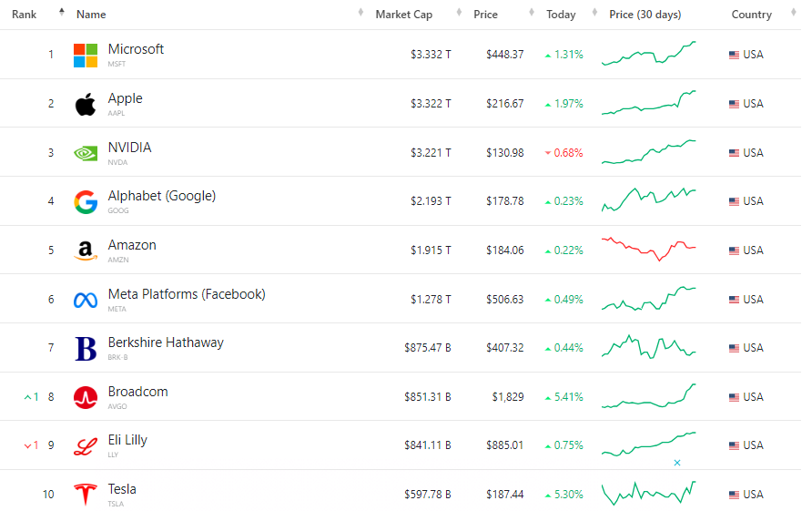Click Amazon's red 30-day price chart
This screenshot has height=511, width=812.
tap(648, 249)
